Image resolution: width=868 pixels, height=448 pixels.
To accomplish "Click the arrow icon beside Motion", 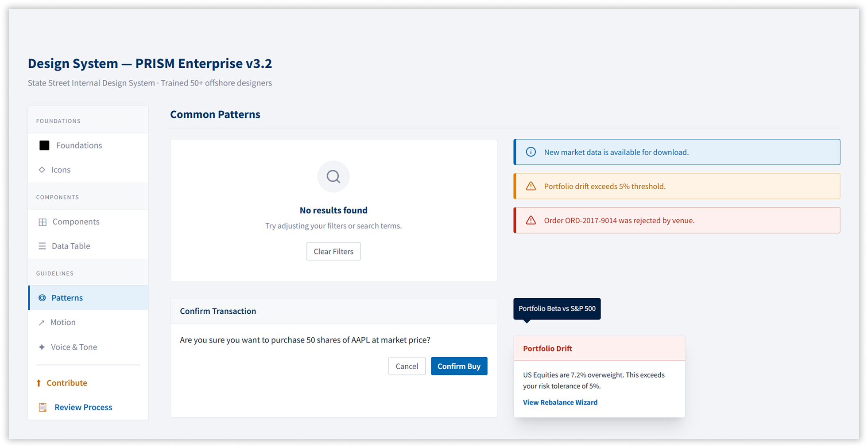I will [x=42, y=323].
